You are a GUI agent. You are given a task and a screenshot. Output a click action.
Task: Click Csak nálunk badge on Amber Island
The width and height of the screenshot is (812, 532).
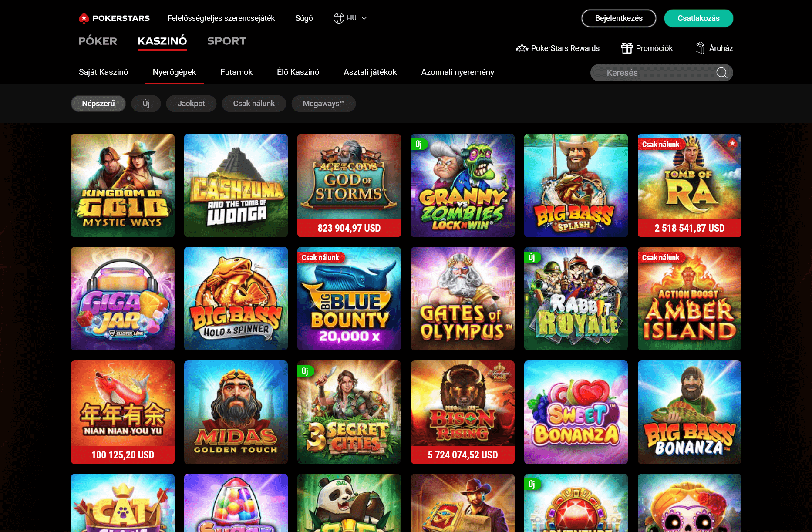(x=661, y=258)
